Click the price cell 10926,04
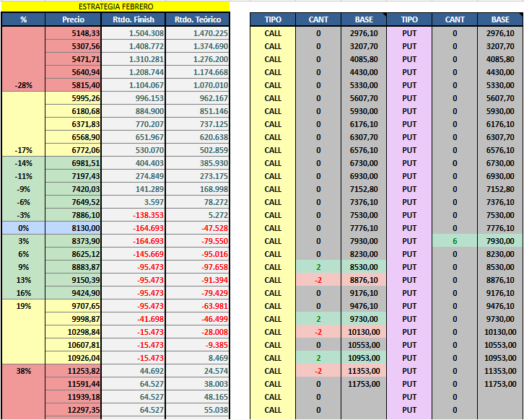 (x=73, y=358)
